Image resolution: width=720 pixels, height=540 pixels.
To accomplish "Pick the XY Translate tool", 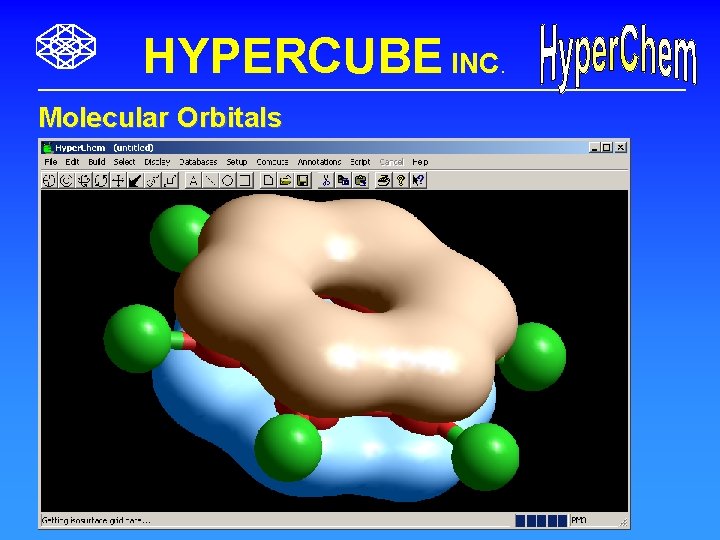I will click(x=118, y=180).
